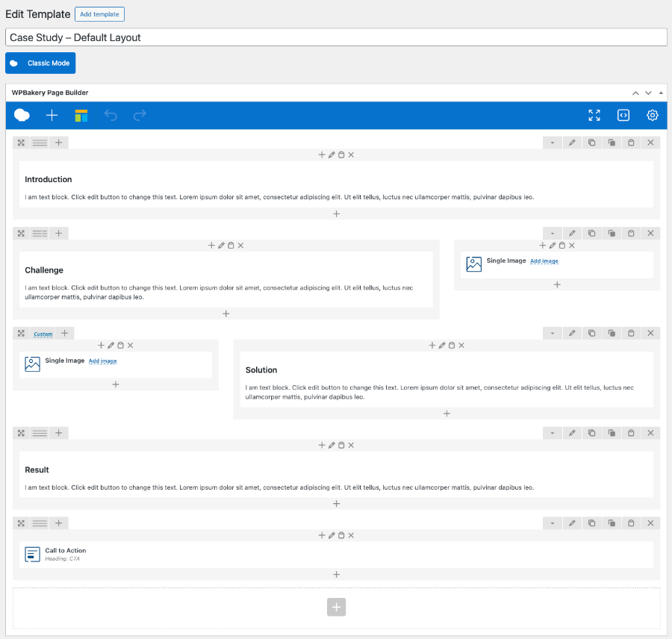The width and height of the screenshot is (672, 639).
Task: Open the Templates icon in the WPBakery toolbar
Action: point(81,116)
